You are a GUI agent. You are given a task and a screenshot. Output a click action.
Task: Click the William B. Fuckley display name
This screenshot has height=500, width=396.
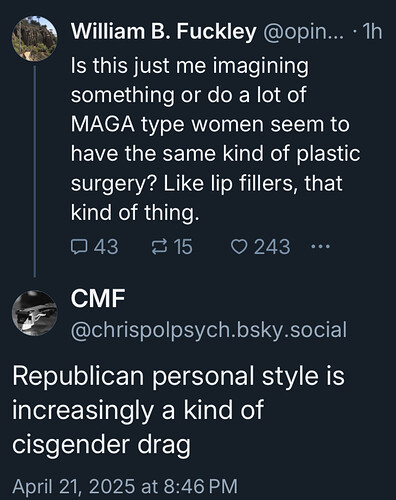[x=164, y=31]
